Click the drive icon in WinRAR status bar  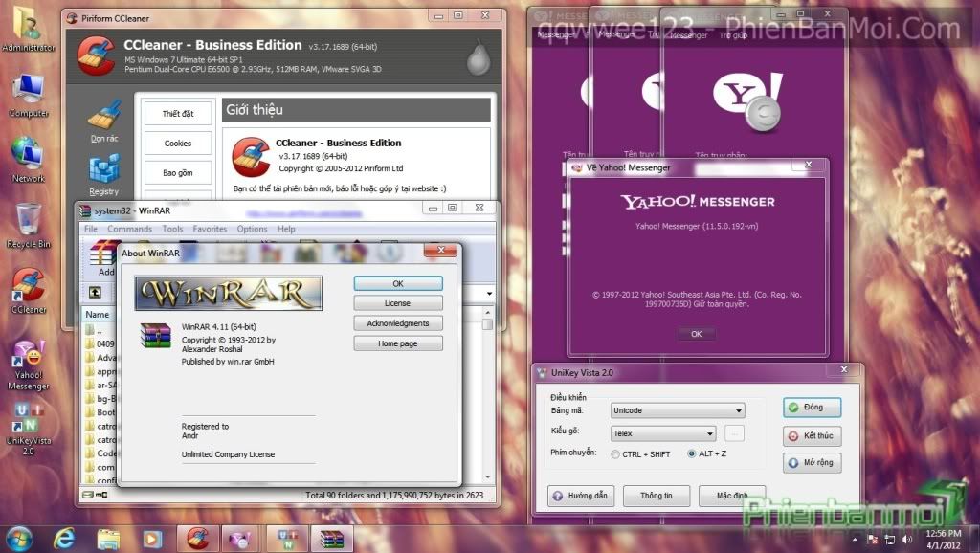pos(88,495)
